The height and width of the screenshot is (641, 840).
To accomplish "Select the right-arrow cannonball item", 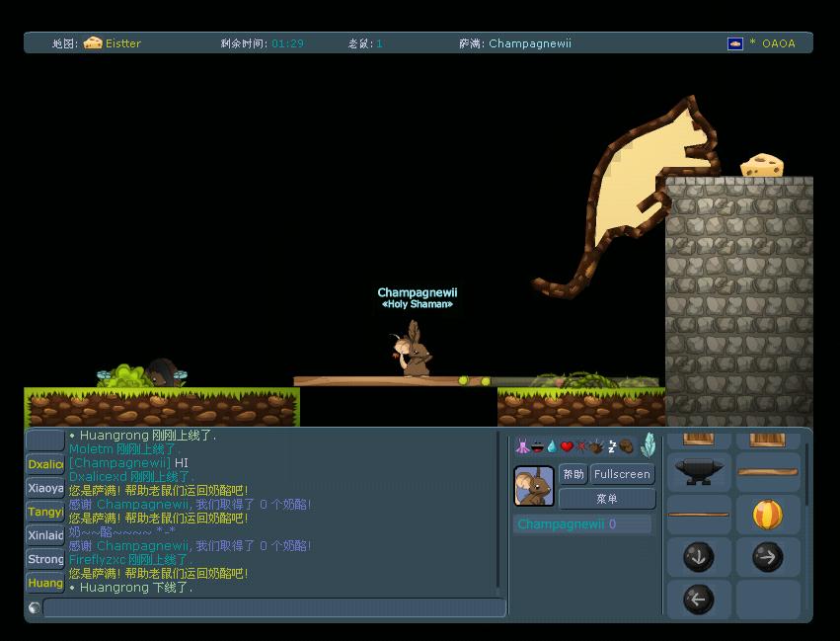I will point(768,557).
